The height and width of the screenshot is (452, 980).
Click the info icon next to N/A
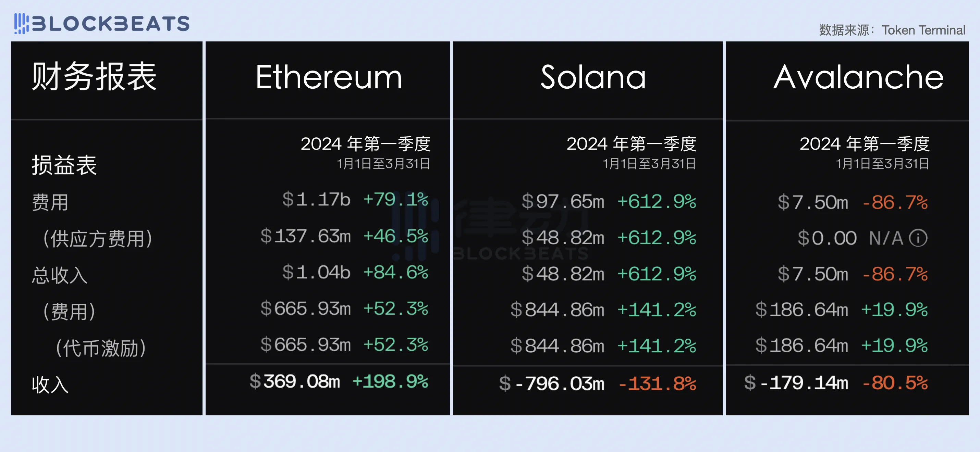pos(918,238)
